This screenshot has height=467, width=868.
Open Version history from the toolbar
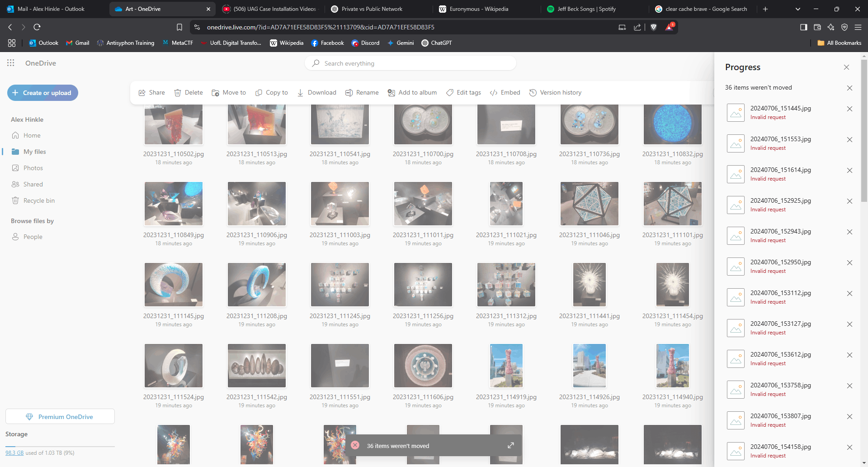pos(555,92)
